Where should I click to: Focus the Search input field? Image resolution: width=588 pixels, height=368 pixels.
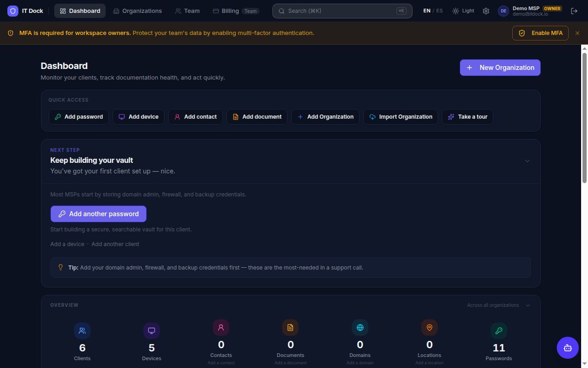[342, 11]
